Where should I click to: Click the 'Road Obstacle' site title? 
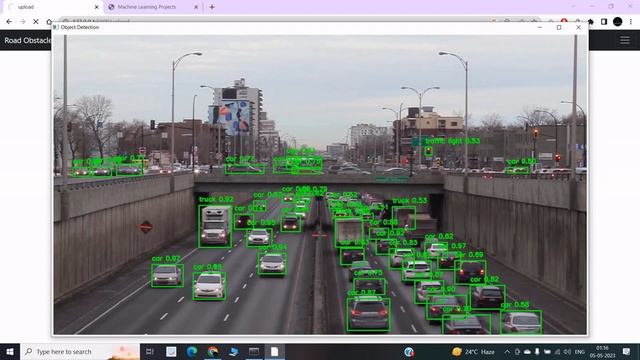tap(27, 40)
